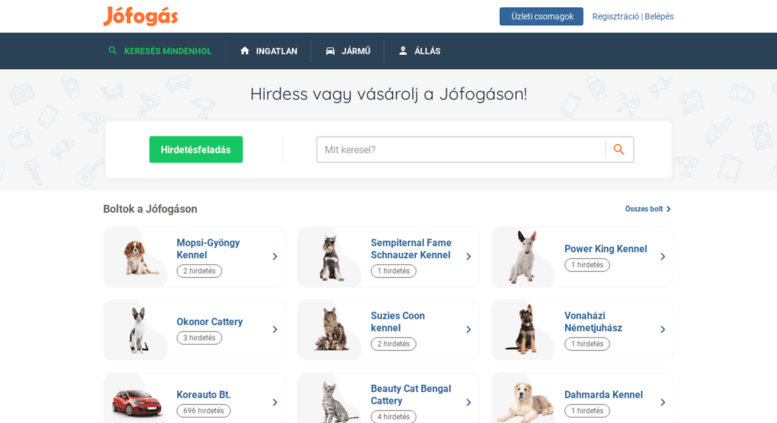This screenshot has height=423, width=777.
Task: Click the Üzleti csomagok button
Action: [541, 16]
